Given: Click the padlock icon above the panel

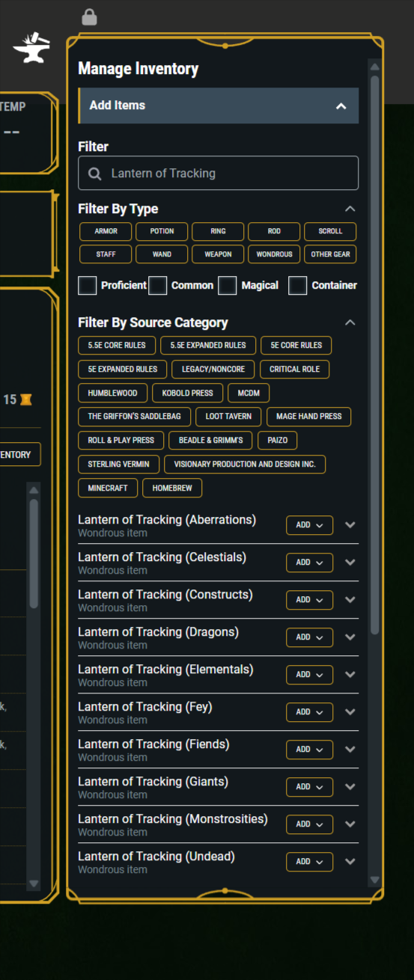Looking at the screenshot, I should pos(89,16).
